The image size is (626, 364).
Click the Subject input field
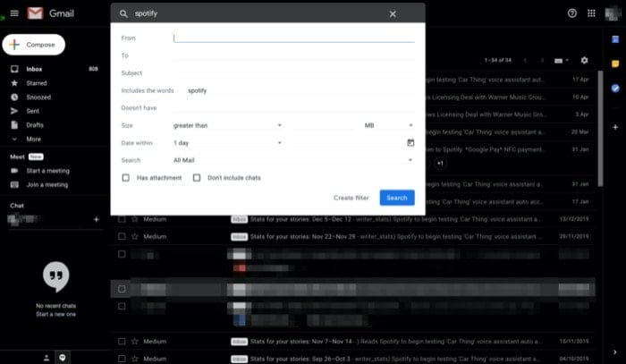pos(294,73)
